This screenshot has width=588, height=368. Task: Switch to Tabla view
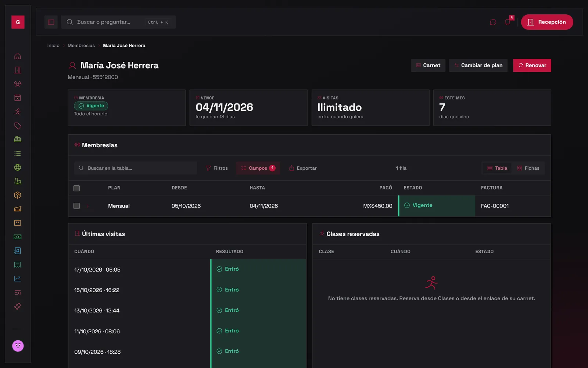pos(497,168)
